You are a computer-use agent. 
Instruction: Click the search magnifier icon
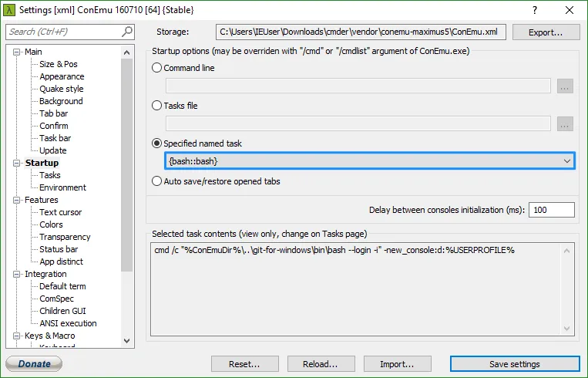pos(127,32)
